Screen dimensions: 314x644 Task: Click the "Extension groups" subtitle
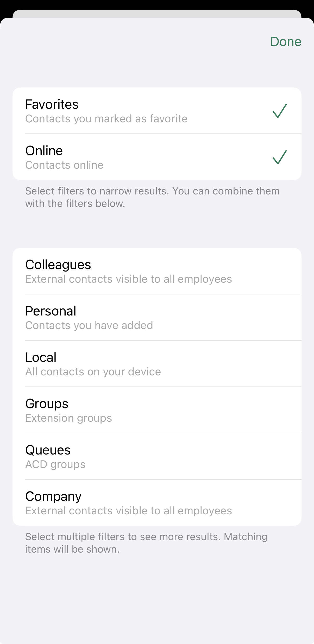point(68,418)
